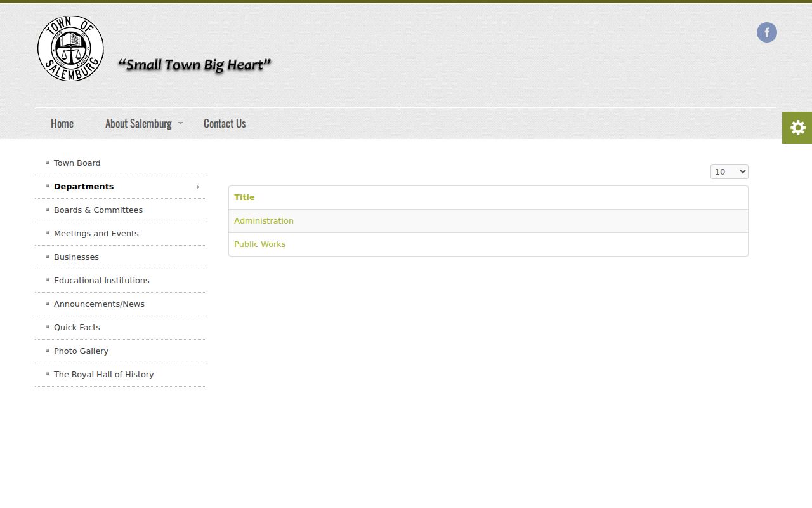The width and height of the screenshot is (812, 508).
Task: Sort the list by the Title column
Action: [244, 197]
